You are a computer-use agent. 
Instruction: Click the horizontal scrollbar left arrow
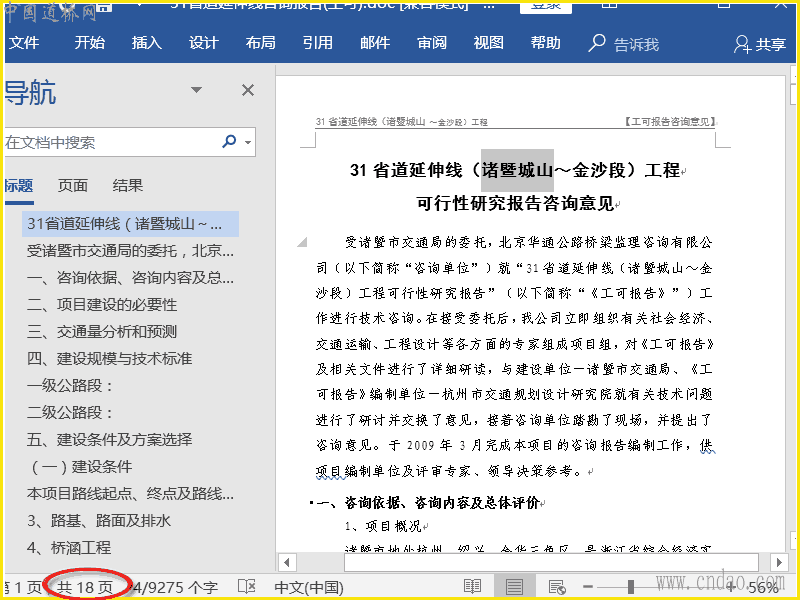pos(287,563)
